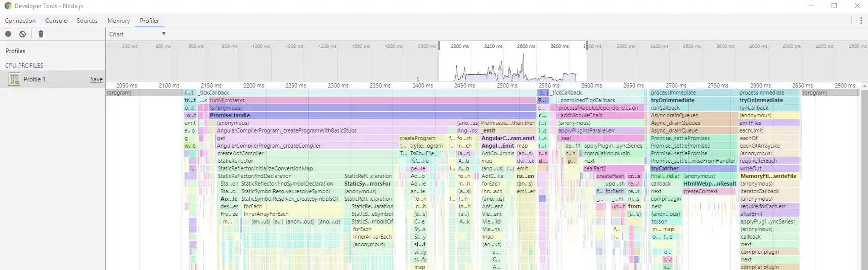Open the Memory tab
Image resolution: width=868 pixels, height=270 pixels.
pos(118,21)
